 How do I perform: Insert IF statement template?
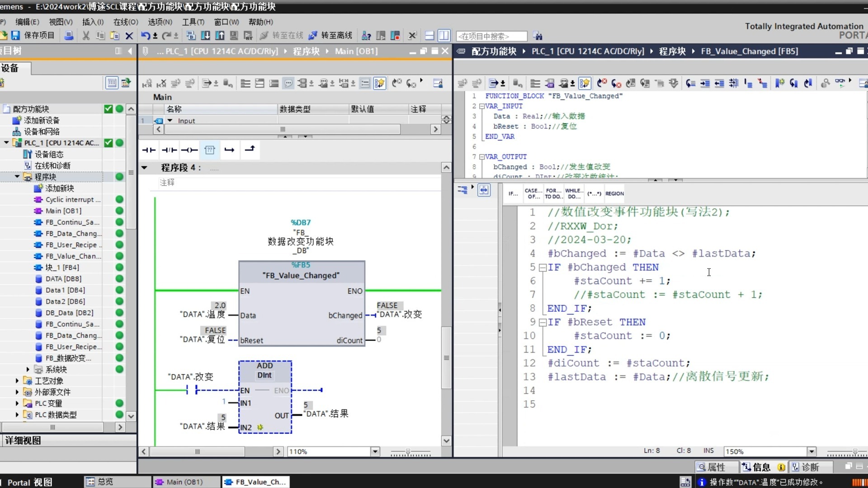pos(513,193)
